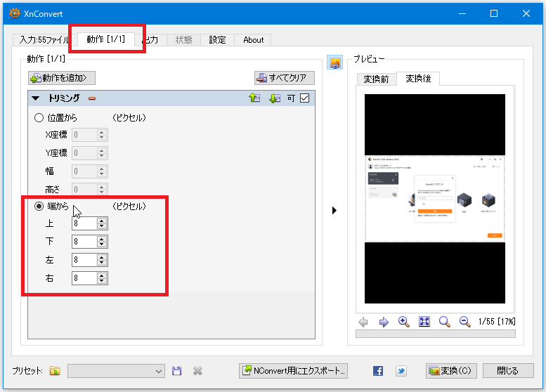Image resolution: width=546 pixels, height=392 pixels.
Task: Switch to the 変換前 preview tab
Action: point(376,79)
